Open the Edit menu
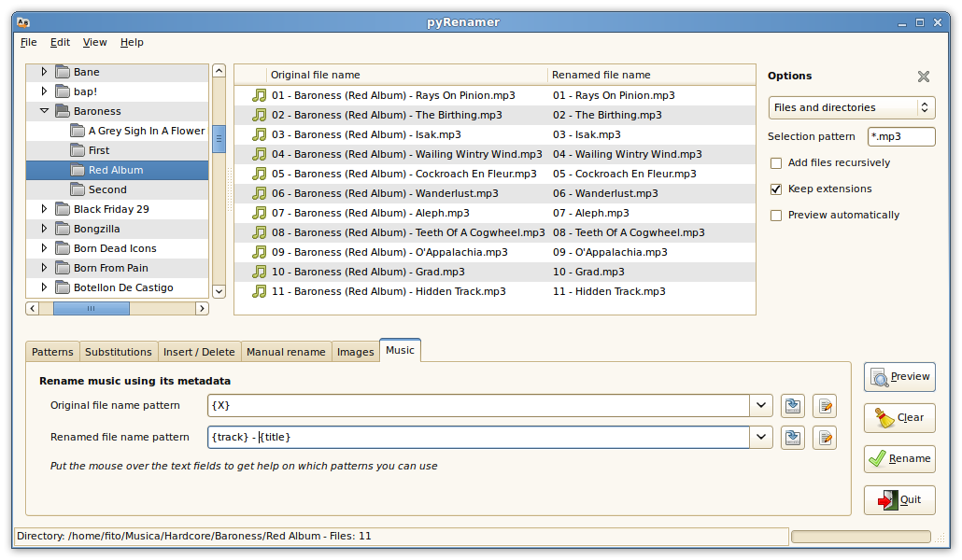The height and width of the screenshot is (560, 962). pos(60,42)
